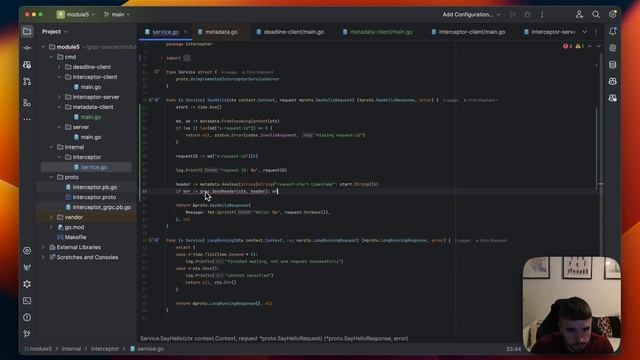Expand the interceptor-server folder

tap(60, 97)
